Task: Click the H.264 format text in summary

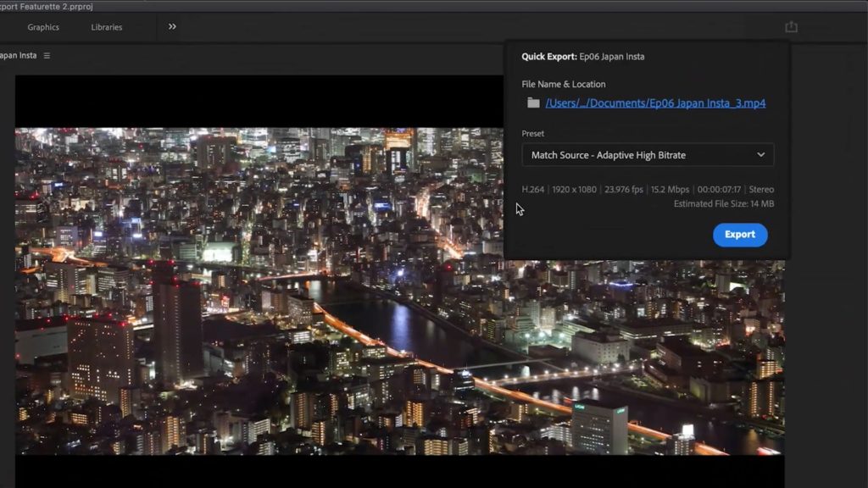Action: click(533, 190)
